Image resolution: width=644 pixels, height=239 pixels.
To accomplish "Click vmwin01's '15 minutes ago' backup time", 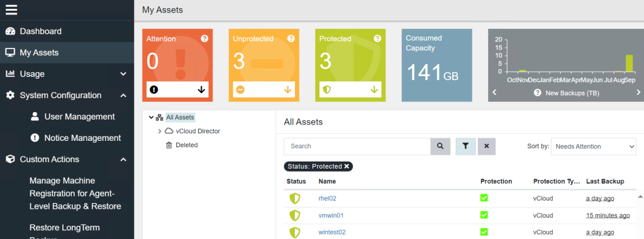I will click(x=608, y=215).
